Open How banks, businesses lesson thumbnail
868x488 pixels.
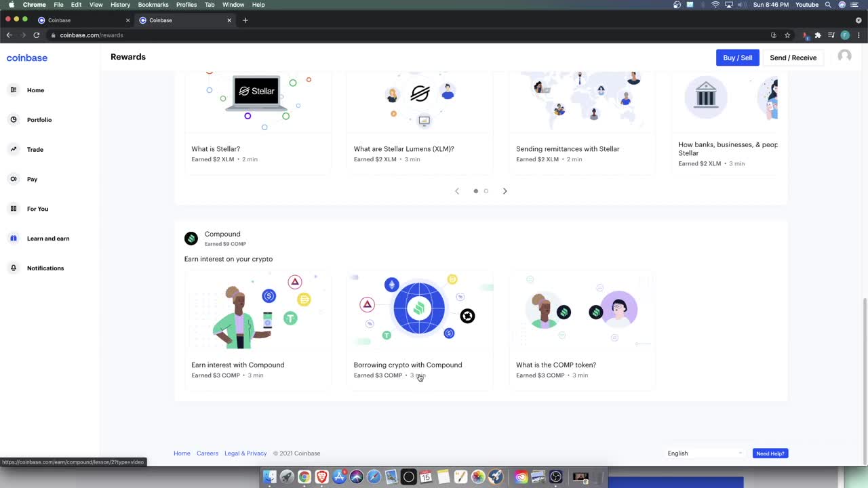tap(725, 102)
